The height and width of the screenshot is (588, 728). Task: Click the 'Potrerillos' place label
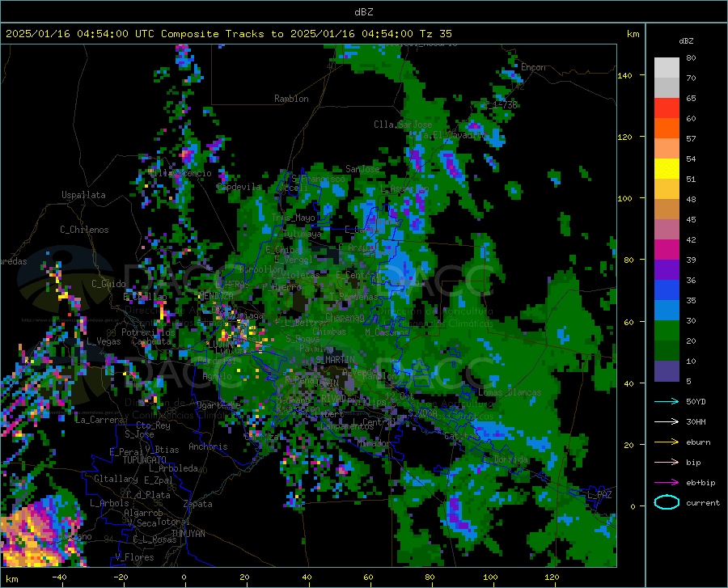148,332
